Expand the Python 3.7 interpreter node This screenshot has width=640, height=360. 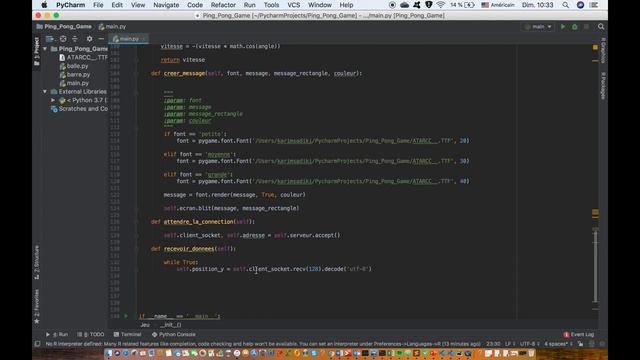[x=53, y=100]
